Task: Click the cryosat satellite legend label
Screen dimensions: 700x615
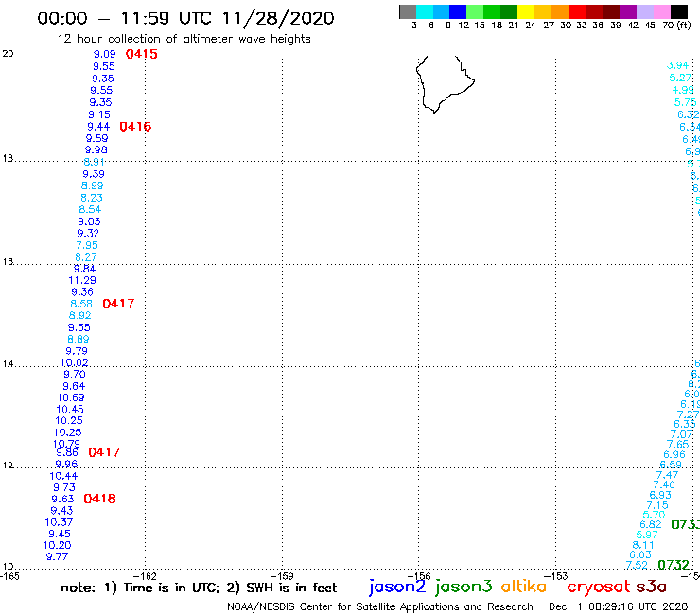Action: click(x=598, y=588)
